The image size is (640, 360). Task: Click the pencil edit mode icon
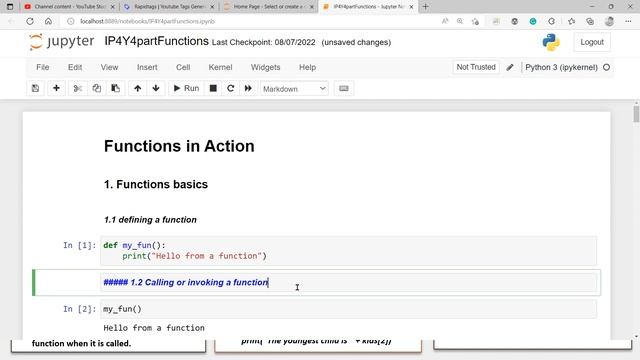(510, 67)
